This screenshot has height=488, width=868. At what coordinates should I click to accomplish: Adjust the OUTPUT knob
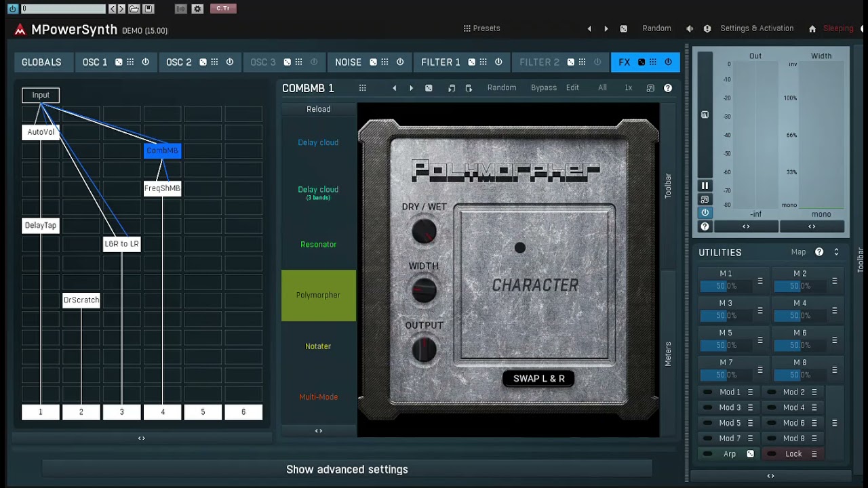425,350
